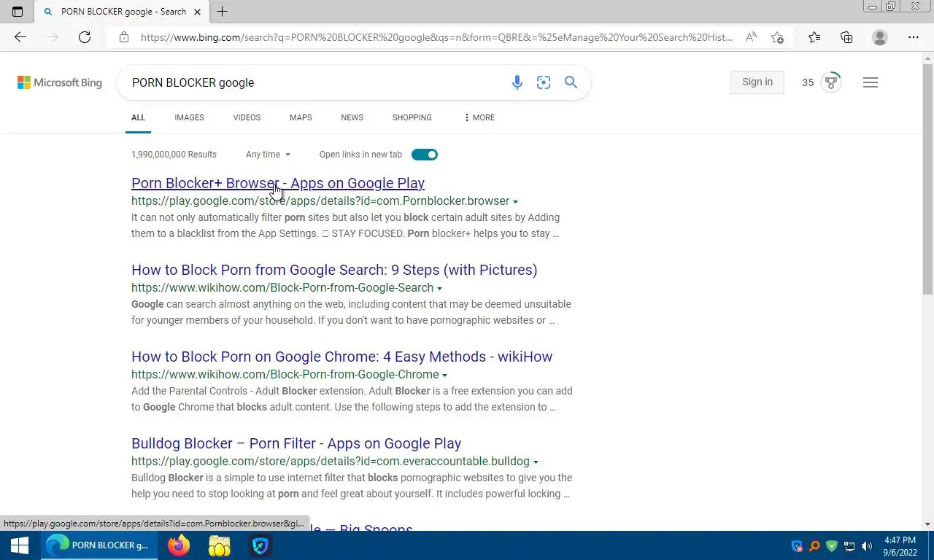Screen dimensions: 934x560
Task: Switch to the MAPS tab
Action: tap(301, 117)
